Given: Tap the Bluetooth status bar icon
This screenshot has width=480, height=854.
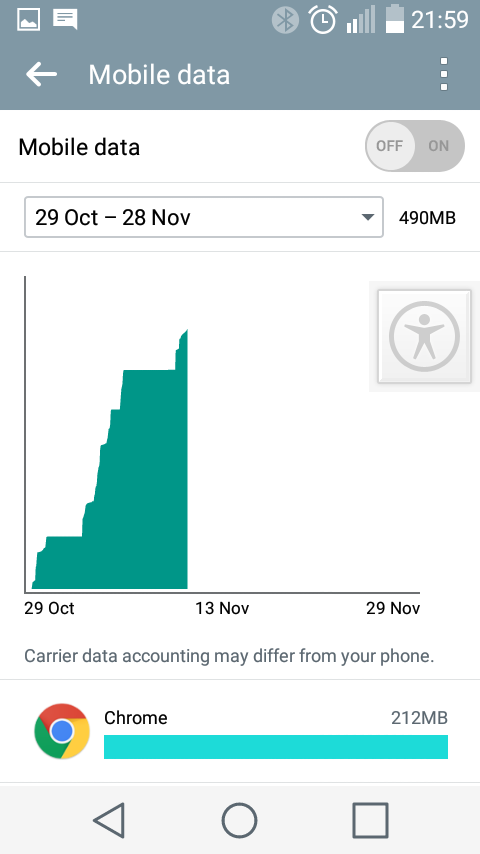Looking at the screenshot, I should [285, 21].
